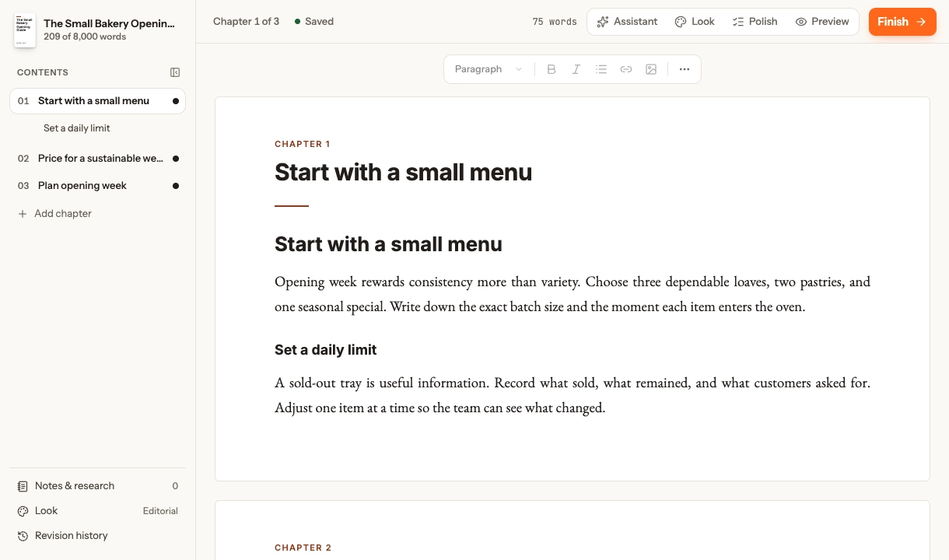
Task: Open the Polish tool
Action: click(755, 22)
